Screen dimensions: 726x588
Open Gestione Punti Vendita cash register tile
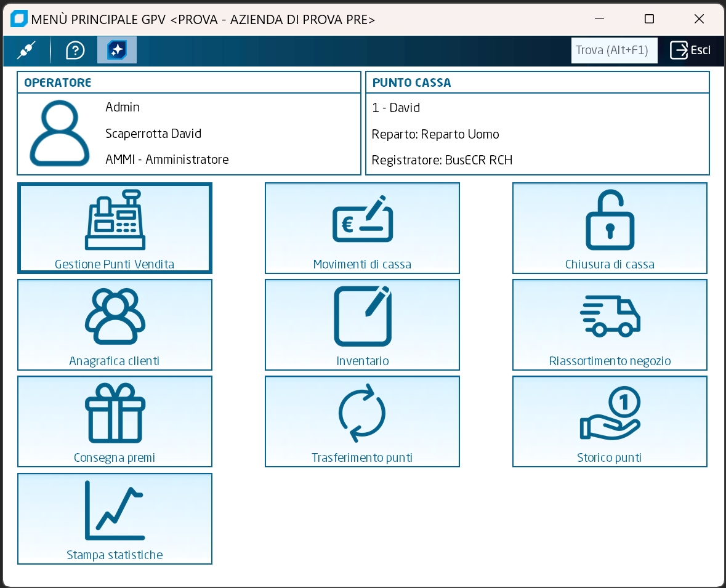115,227
